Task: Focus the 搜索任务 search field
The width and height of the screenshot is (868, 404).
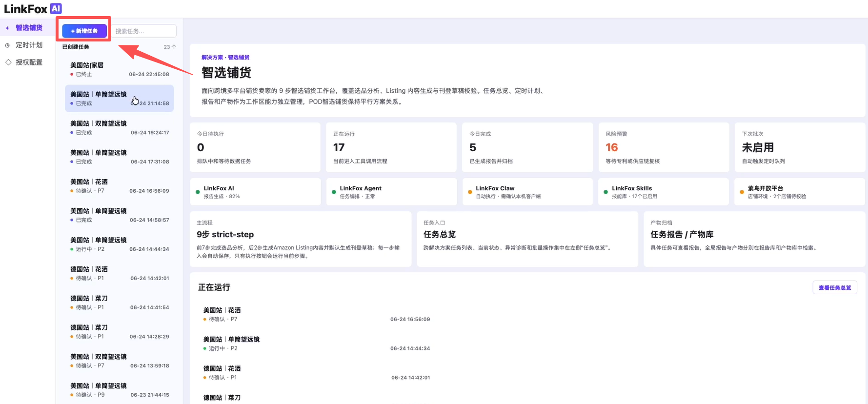Action: click(x=143, y=31)
